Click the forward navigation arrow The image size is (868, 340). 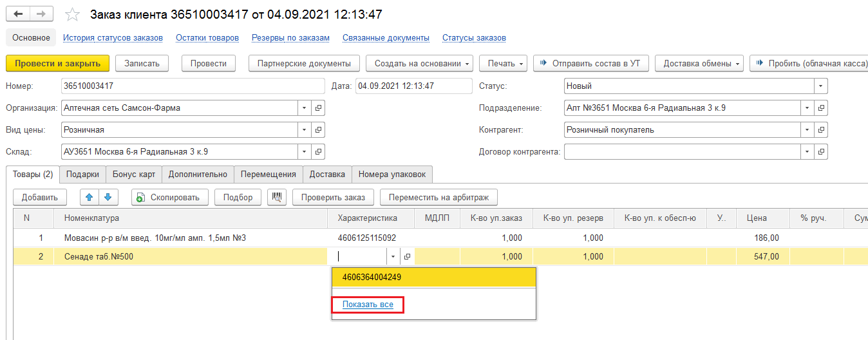point(41,14)
